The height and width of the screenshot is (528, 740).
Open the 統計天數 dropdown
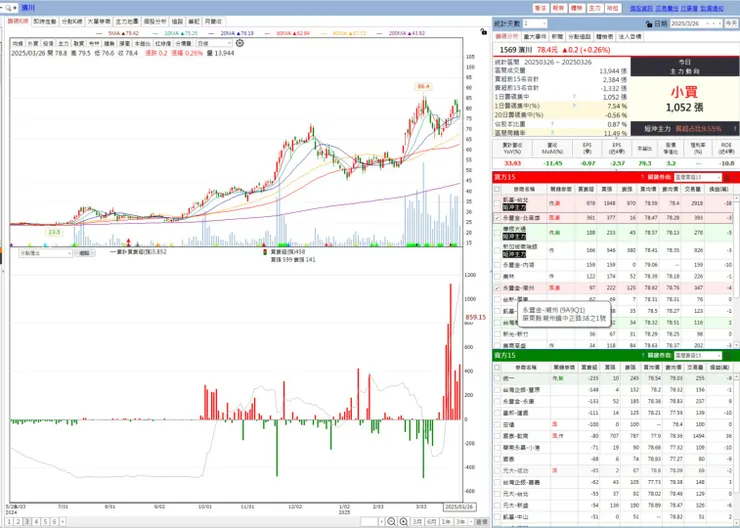(535, 24)
